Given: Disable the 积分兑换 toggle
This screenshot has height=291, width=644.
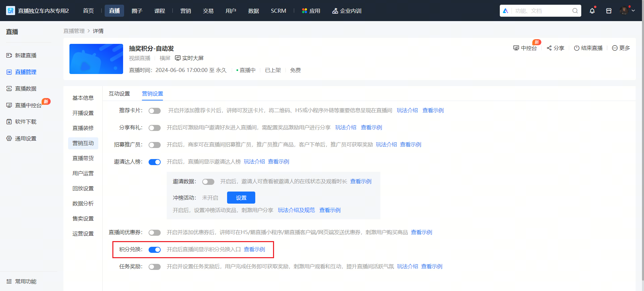Looking at the screenshot, I should [155, 250].
